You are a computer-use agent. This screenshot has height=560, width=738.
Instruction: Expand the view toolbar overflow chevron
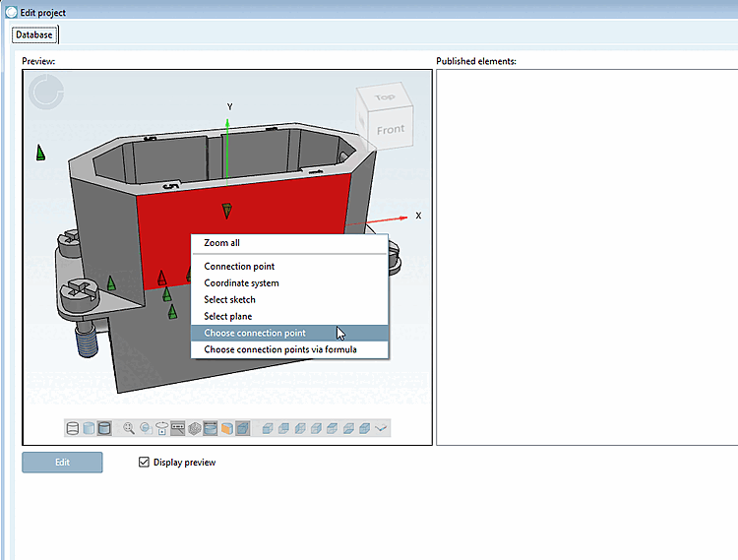(x=382, y=428)
